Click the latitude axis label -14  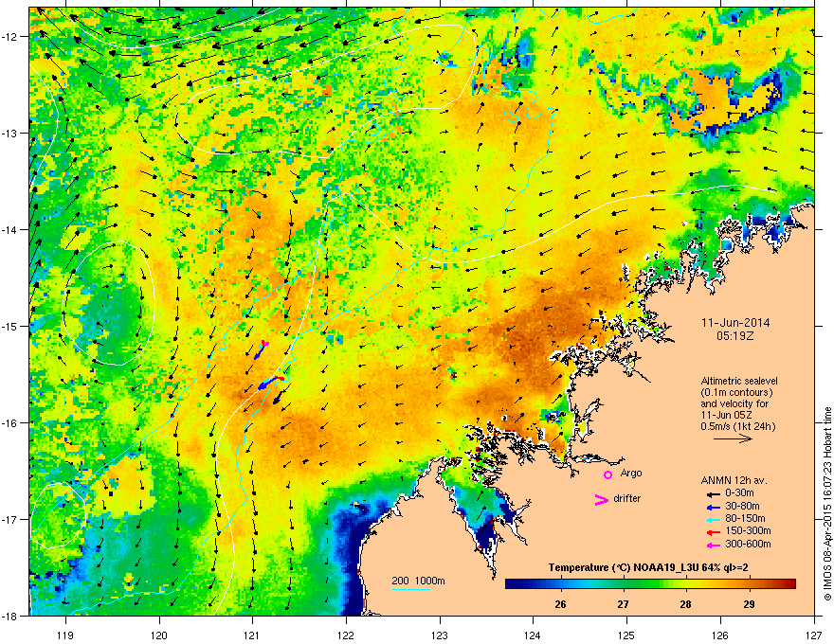(10, 230)
